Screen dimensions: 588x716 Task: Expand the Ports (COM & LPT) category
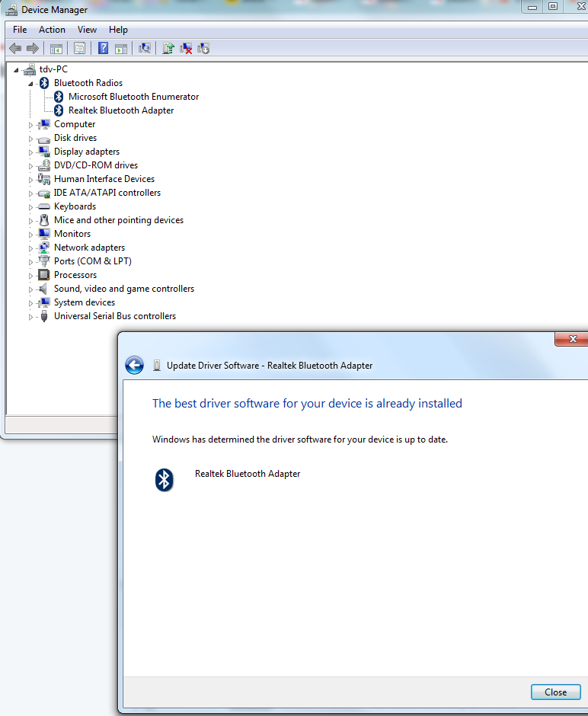(30, 262)
